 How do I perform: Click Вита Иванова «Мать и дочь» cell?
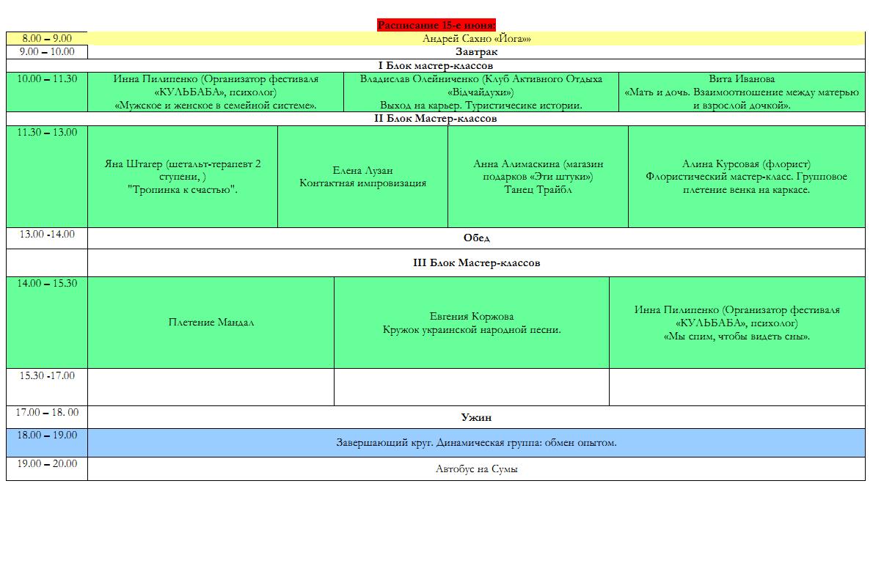point(741,92)
